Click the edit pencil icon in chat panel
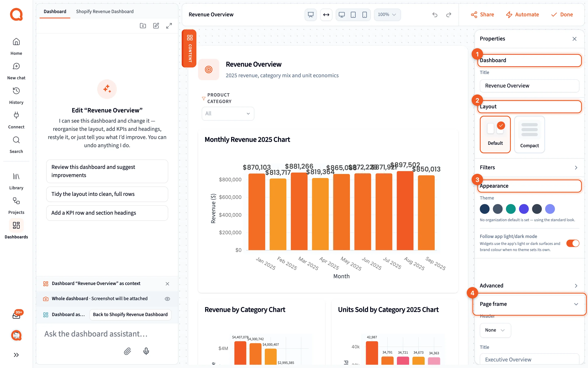This screenshot has width=588, height=368. (x=156, y=26)
